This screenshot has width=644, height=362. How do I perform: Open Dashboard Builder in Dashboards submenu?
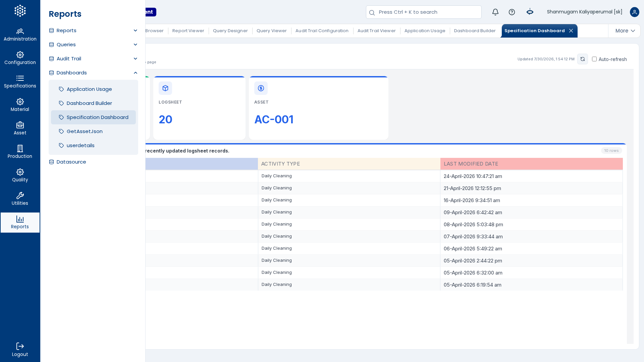point(93,103)
